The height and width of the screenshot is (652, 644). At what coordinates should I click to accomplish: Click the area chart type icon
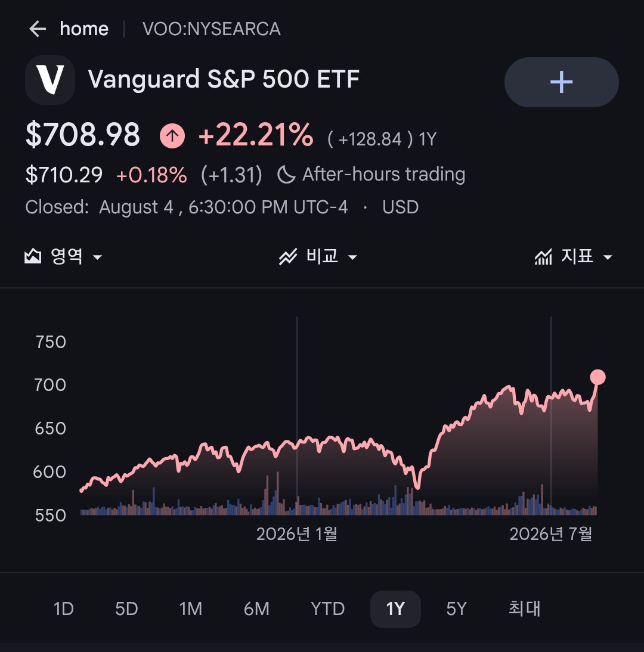pyautogui.click(x=33, y=256)
